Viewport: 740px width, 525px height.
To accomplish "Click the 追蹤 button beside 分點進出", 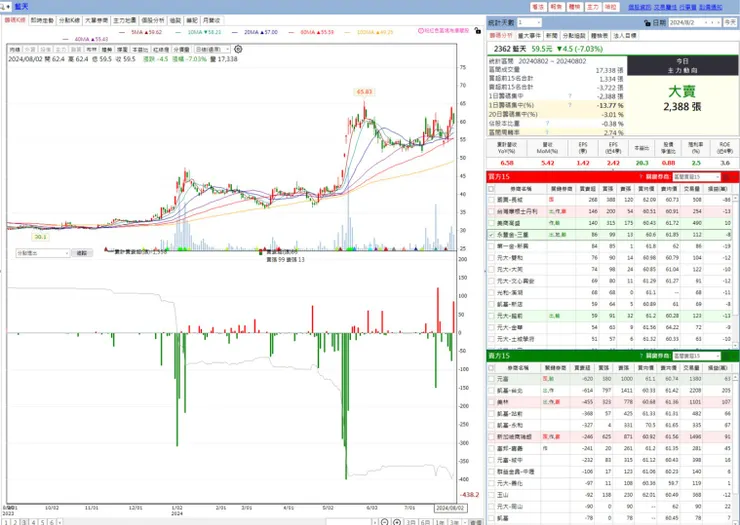I will tap(82, 253).
